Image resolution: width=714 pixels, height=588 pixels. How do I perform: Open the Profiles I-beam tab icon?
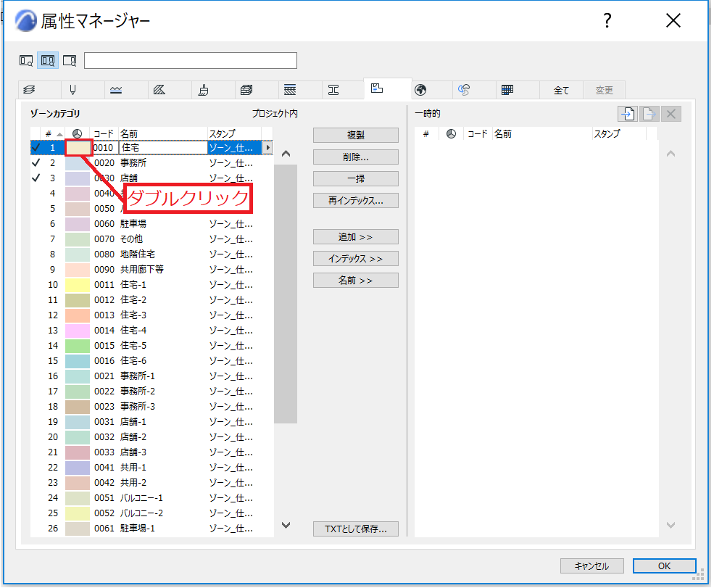[x=333, y=90]
